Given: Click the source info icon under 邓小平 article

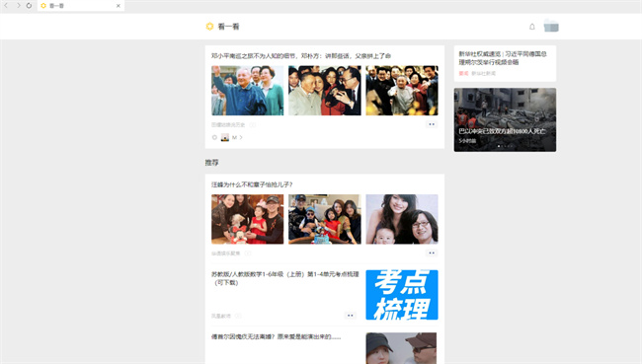Looking at the screenshot, I should point(252,124).
